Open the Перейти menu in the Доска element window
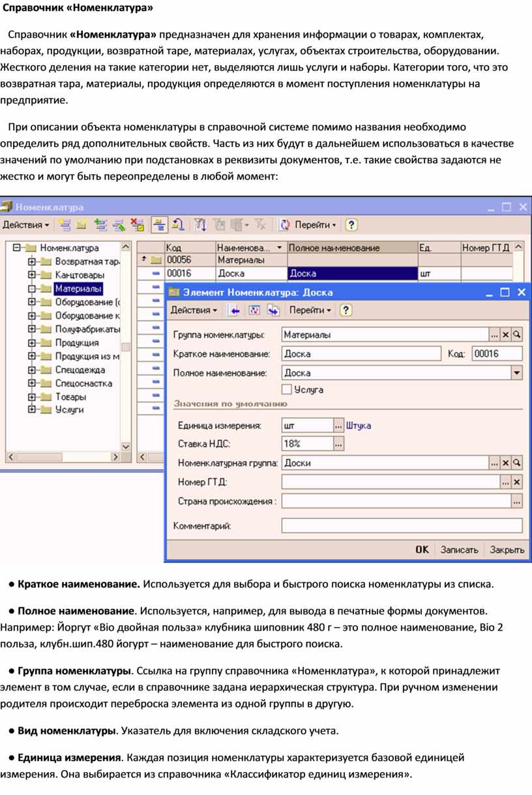This screenshot has height=795, width=532. pos(310,310)
